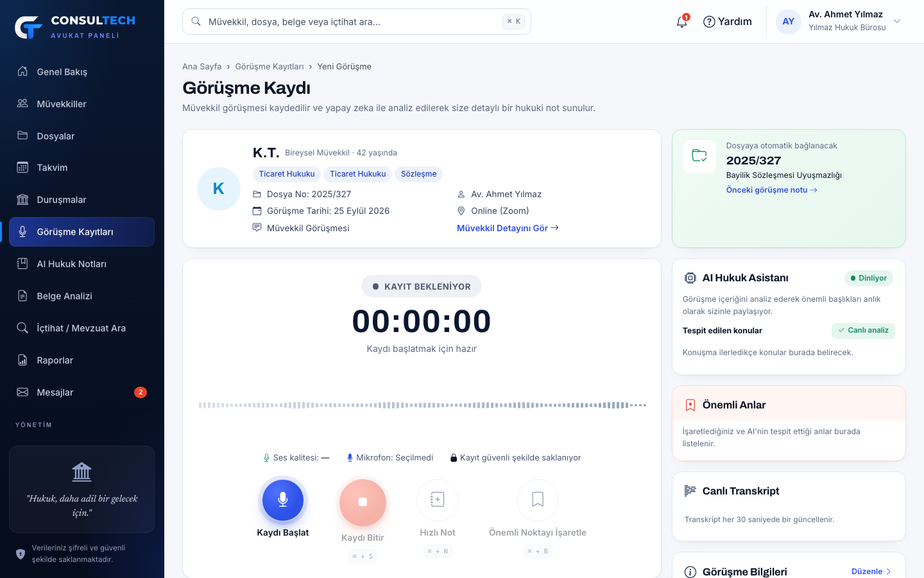Click the Dosyalar folder icon

tap(22, 136)
